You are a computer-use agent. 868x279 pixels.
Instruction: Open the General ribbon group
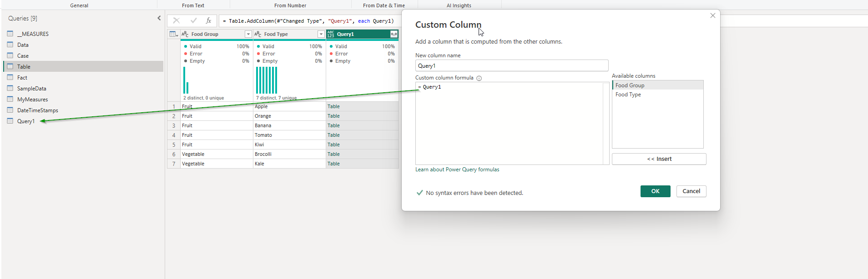[79, 5]
